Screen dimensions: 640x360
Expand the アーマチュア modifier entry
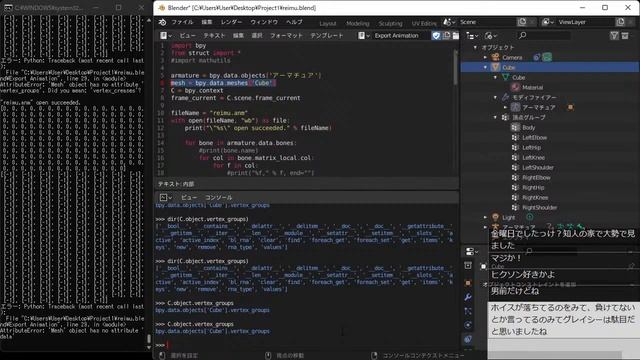point(505,107)
